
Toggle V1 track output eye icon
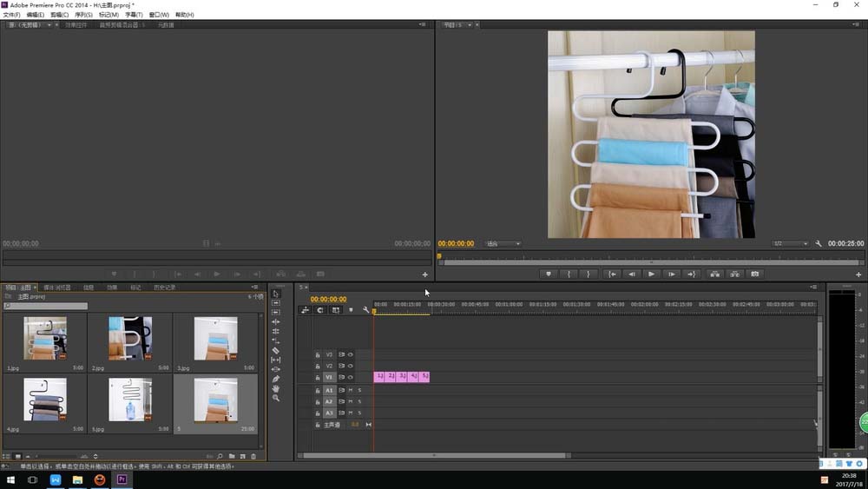point(351,377)
